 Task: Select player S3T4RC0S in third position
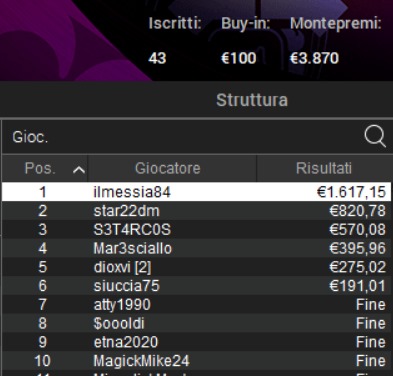coord(197,229)
